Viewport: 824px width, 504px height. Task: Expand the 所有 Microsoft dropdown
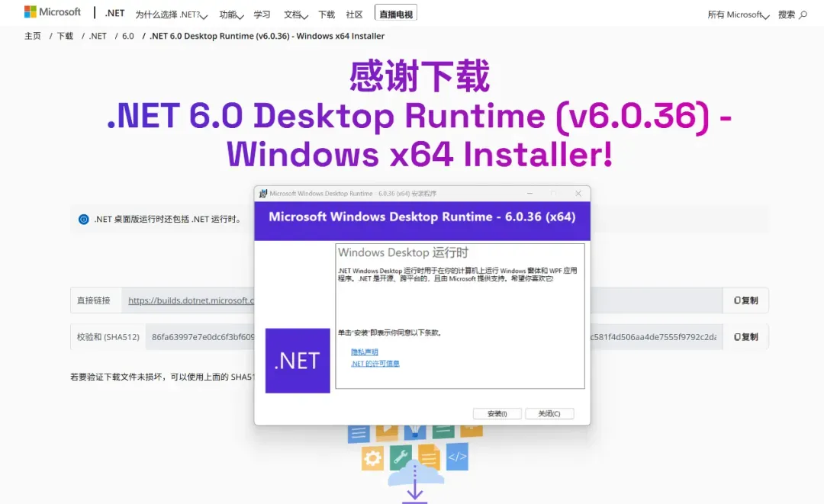coord(739,14)
